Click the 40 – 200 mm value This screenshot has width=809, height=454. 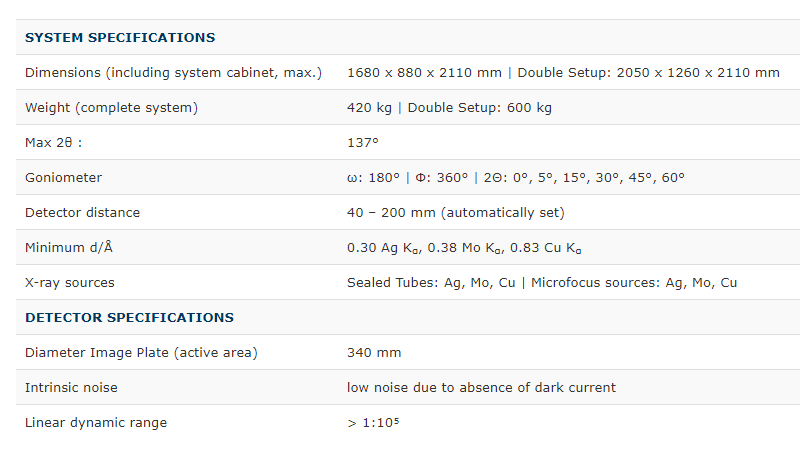[x=456, y=213]
